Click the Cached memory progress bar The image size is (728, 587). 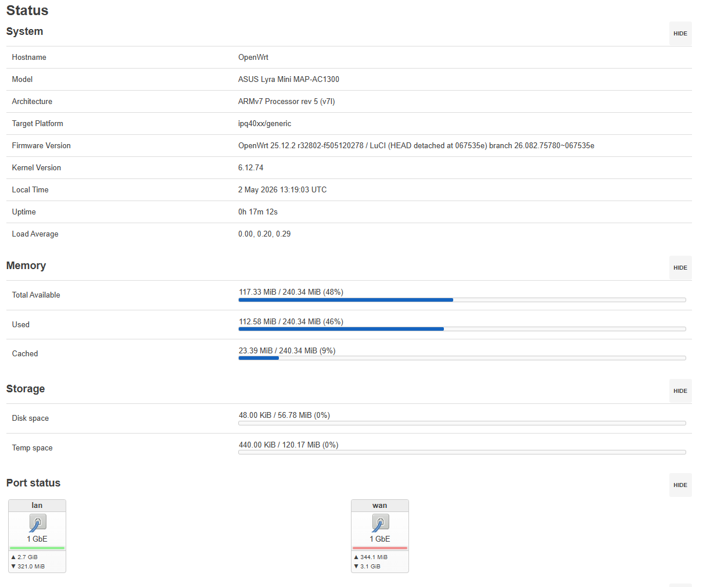[x=462, y=358]
